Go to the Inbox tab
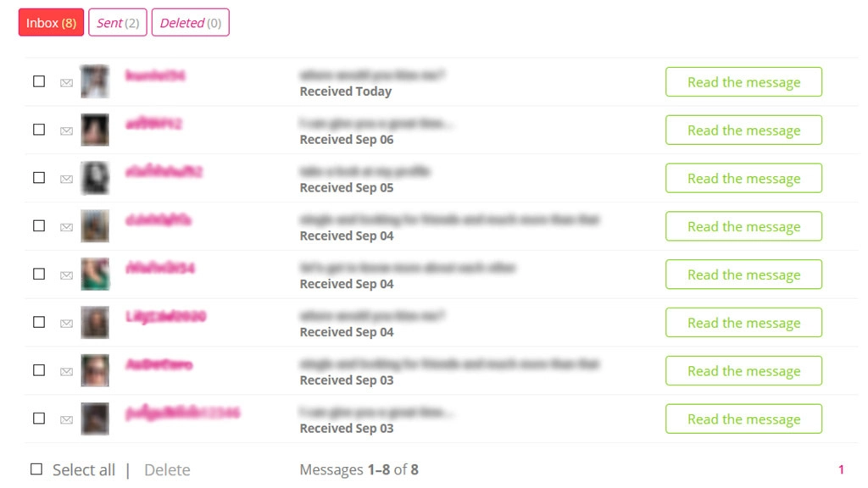 (x=51, y=23)
